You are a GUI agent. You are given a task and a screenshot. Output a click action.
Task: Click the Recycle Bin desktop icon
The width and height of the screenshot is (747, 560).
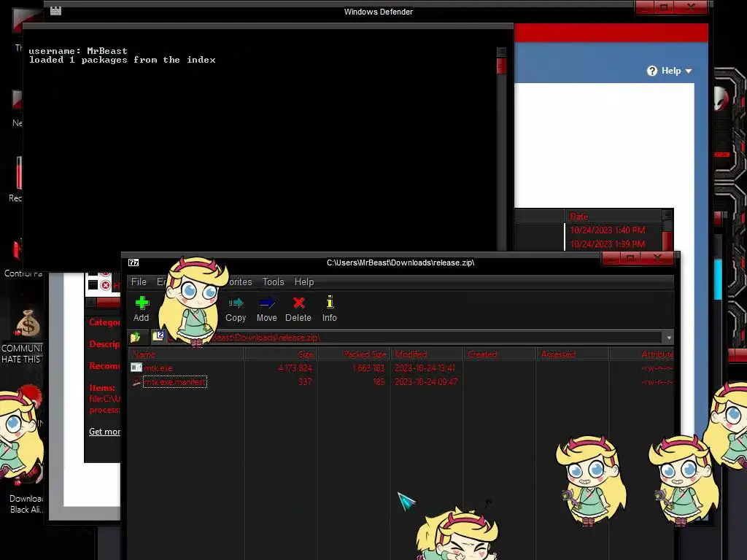click(16, 179)
